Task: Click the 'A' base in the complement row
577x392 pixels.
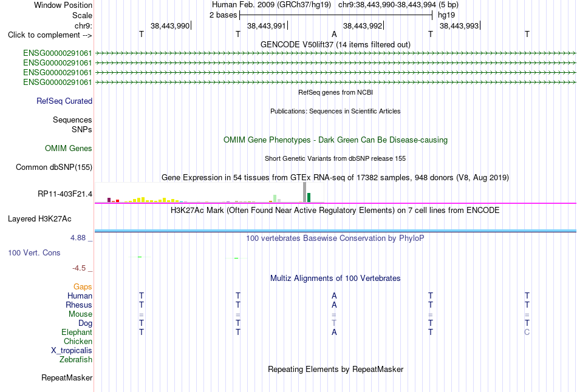Action: click(334, 34)
